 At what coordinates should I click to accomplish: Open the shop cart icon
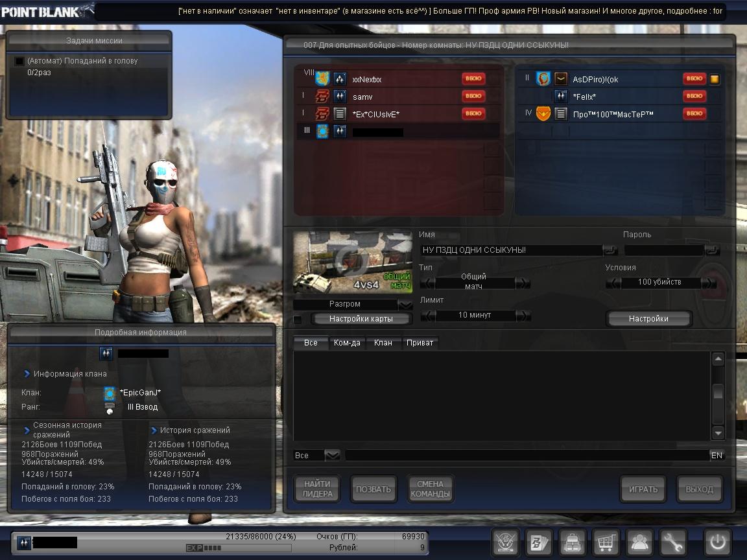606,541
